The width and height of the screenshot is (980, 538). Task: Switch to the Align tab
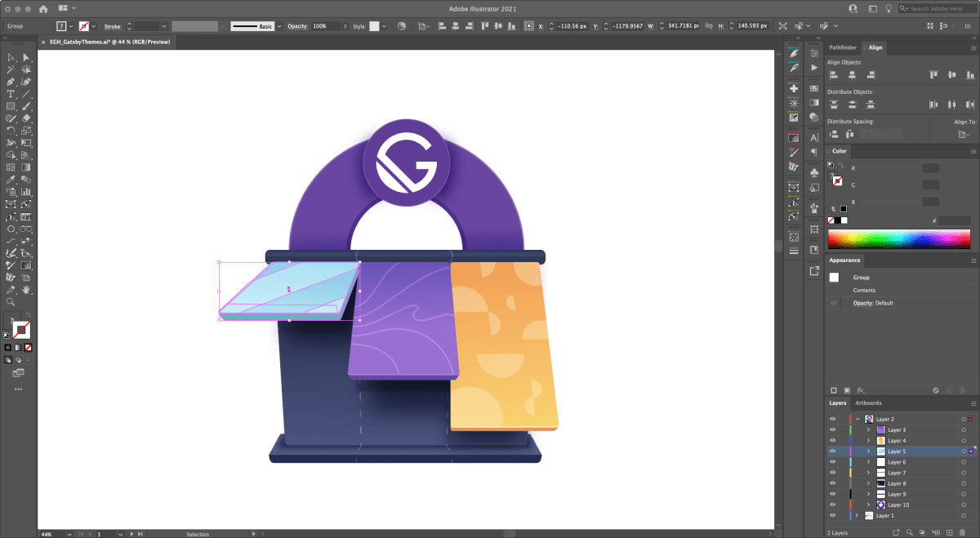(875, 48)
